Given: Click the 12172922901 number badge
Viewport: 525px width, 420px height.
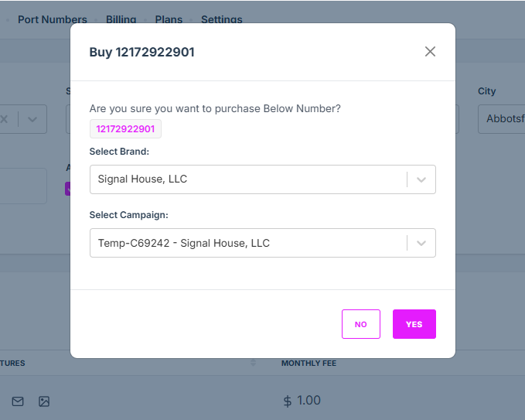Looking at the screenshot, I should click(x=125, y=129).
